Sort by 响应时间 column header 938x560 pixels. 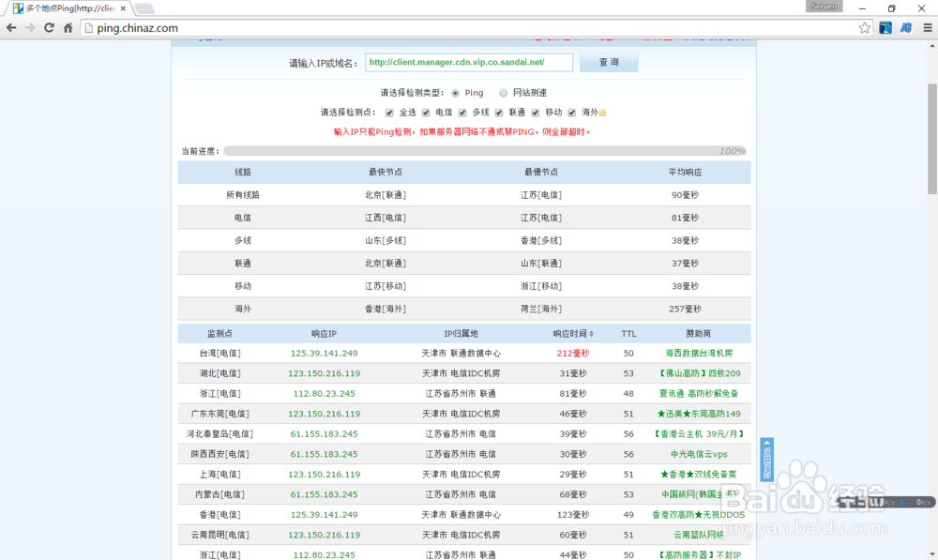tap(572, 334)
